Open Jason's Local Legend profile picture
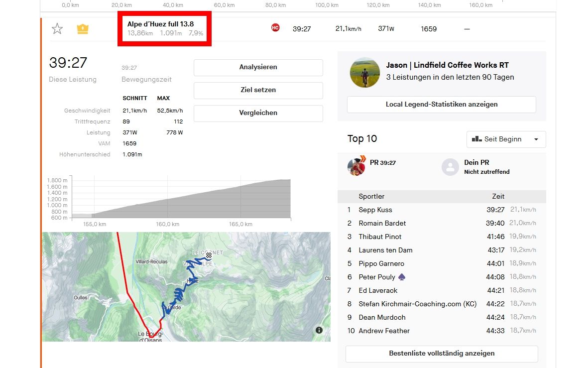This screenshot has height=368, width=588. pyautogui.click(x=365, y=72)
